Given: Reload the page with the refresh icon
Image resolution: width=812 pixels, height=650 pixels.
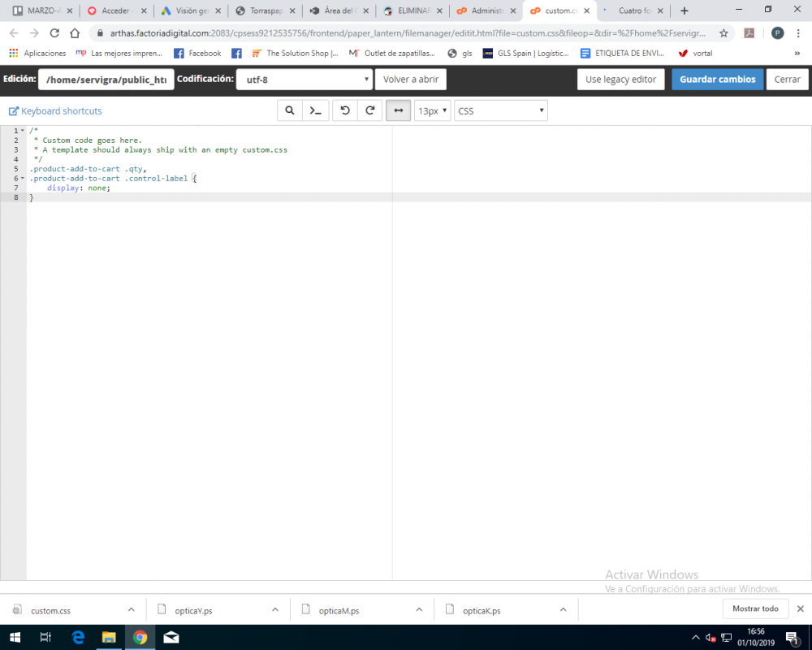Looking at the screenshot, I should 54,35.
